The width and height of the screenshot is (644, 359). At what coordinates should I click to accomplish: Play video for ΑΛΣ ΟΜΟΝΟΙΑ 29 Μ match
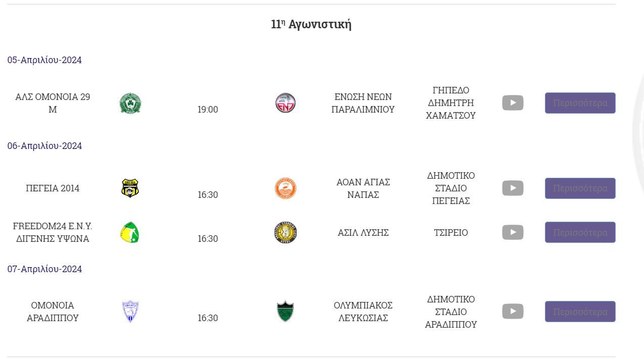point(513,103)
